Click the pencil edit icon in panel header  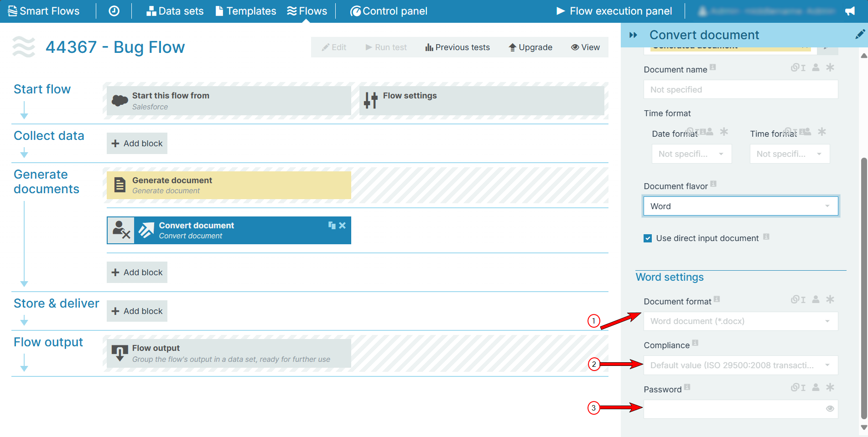pos(860,35)
